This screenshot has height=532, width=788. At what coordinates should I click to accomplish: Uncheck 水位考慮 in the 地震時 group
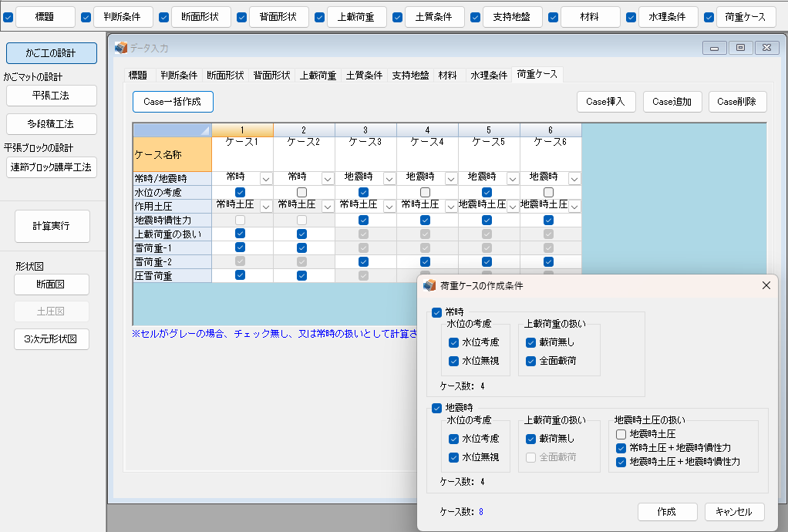click(x=453, y=439)
